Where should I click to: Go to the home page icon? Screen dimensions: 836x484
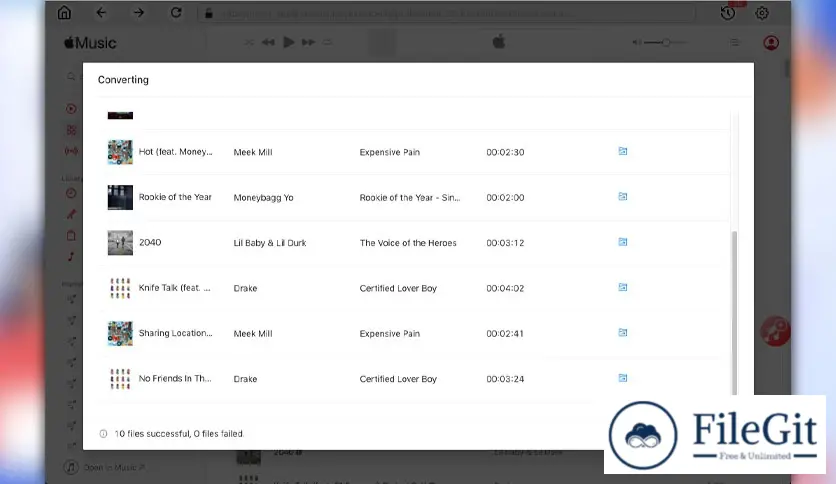tap(64, 13)
